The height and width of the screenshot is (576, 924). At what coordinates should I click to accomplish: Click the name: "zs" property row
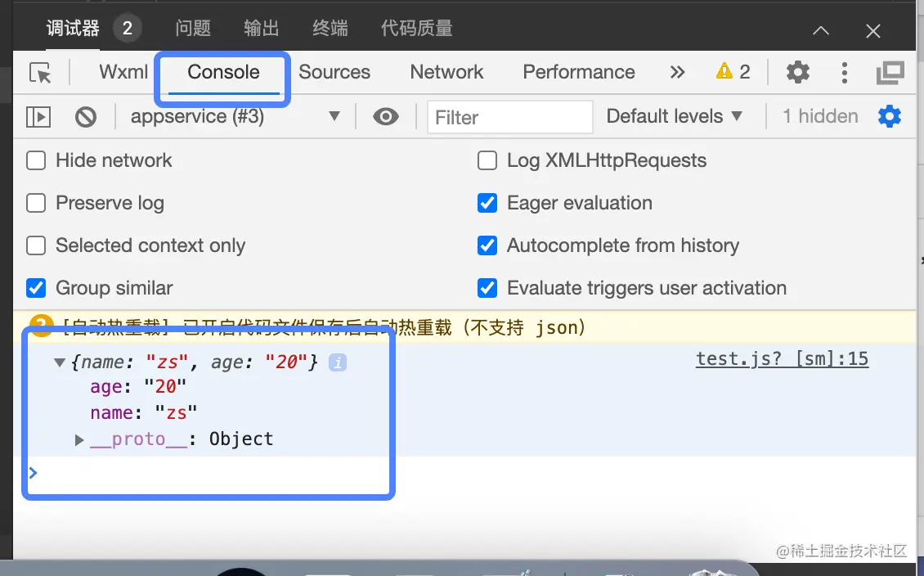pyautogui.click(x=143, y=412)
